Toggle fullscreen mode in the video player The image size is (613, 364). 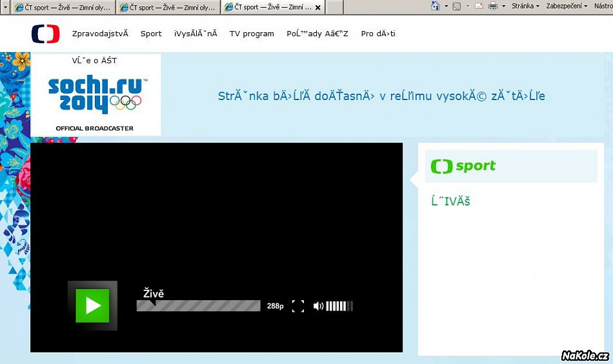[297, 306]
